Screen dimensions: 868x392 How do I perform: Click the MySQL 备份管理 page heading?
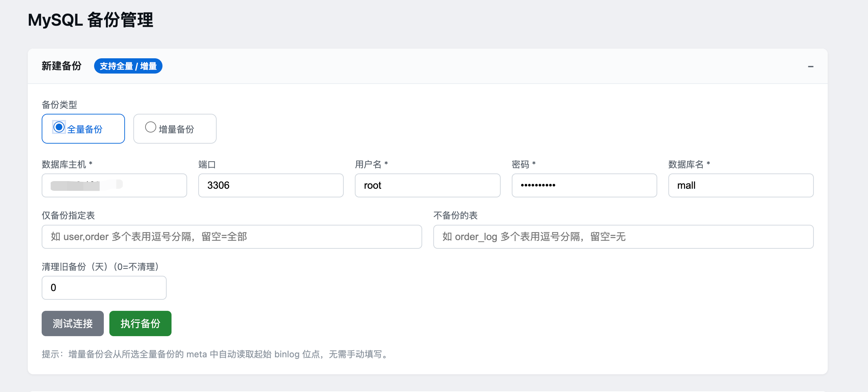click(90, 20)
